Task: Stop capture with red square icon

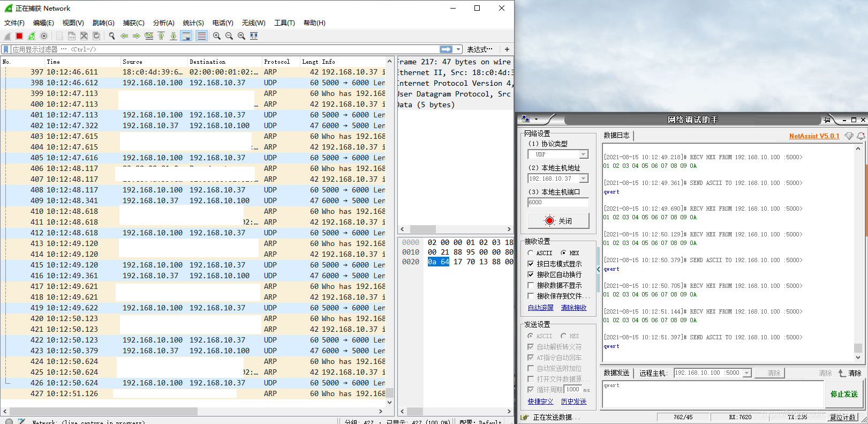Action: 19,36
